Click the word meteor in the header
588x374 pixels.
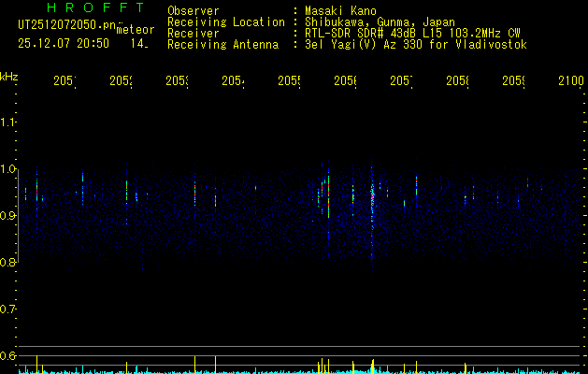click(136, 30)
